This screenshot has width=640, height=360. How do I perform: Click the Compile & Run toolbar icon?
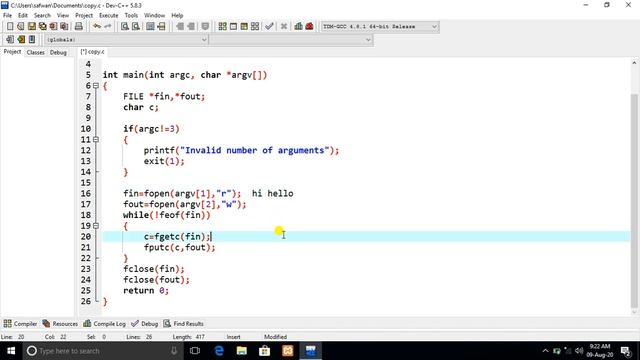point(244,27)
